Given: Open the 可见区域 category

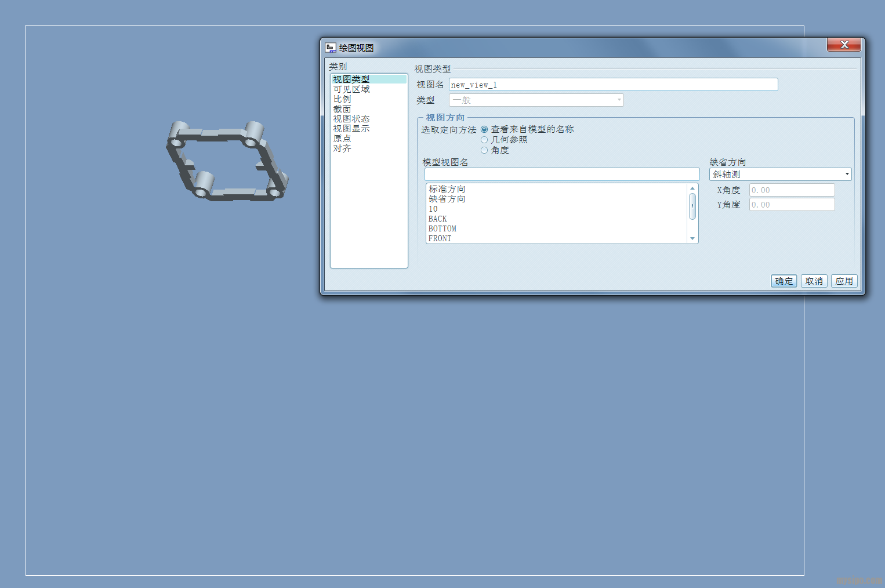Looking at the screenshot, I should pos(351,89).
